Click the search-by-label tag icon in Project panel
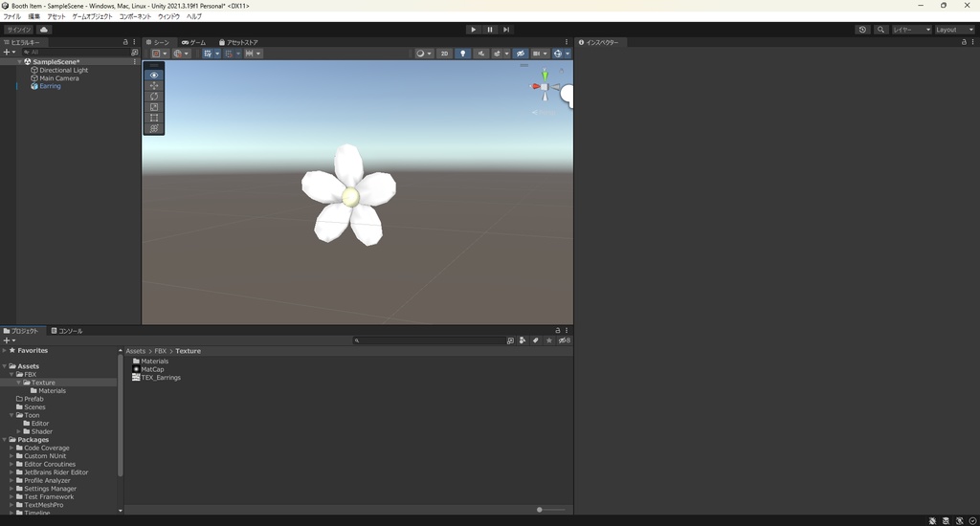 (x=536, y=340)
